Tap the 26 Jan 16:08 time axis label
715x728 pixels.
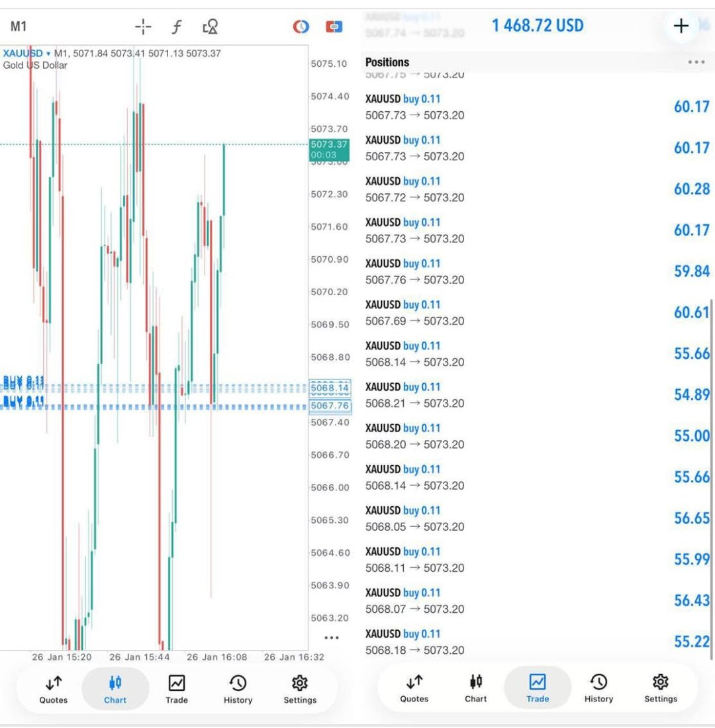[x=217, y=657]
